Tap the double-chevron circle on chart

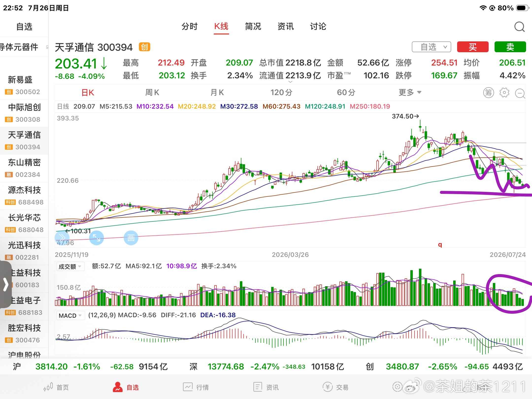point(62,238)
